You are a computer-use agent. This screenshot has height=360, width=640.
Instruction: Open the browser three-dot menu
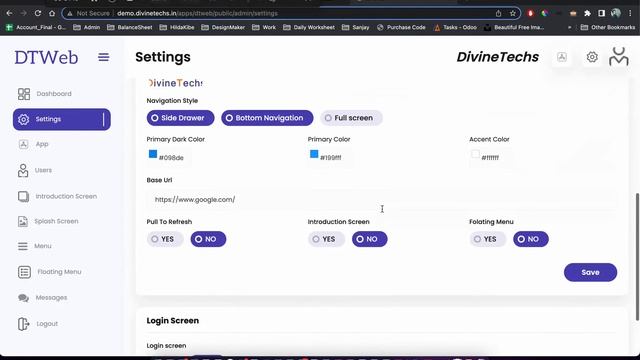click(631, 13)
